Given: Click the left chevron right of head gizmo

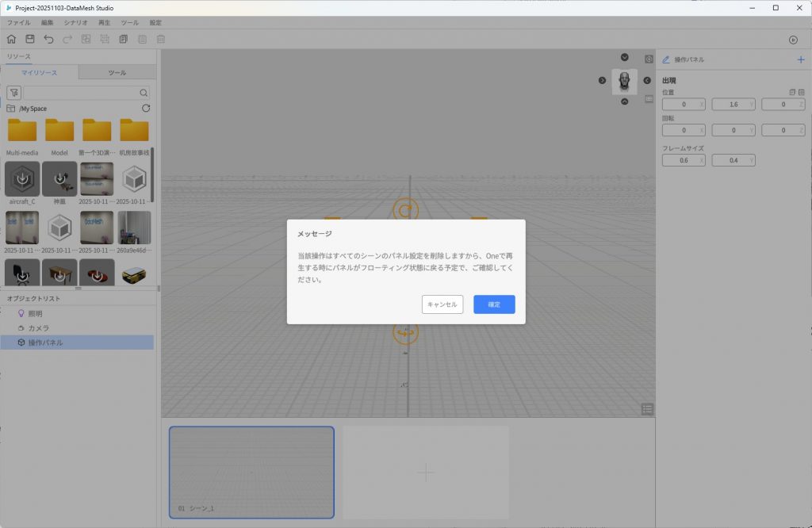Looking at the screenshot, I should (647, 80).
